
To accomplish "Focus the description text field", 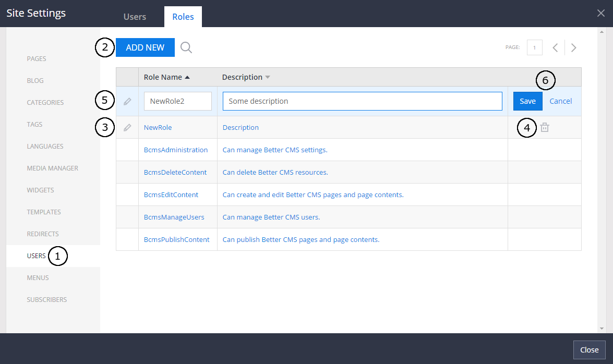I will pos(362,101).
